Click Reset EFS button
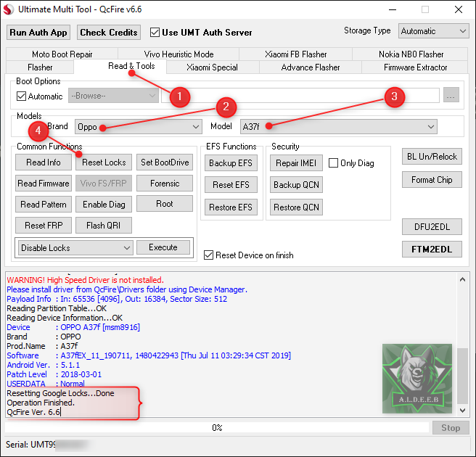This screenshot has width=476, height=457. point(231,185)
